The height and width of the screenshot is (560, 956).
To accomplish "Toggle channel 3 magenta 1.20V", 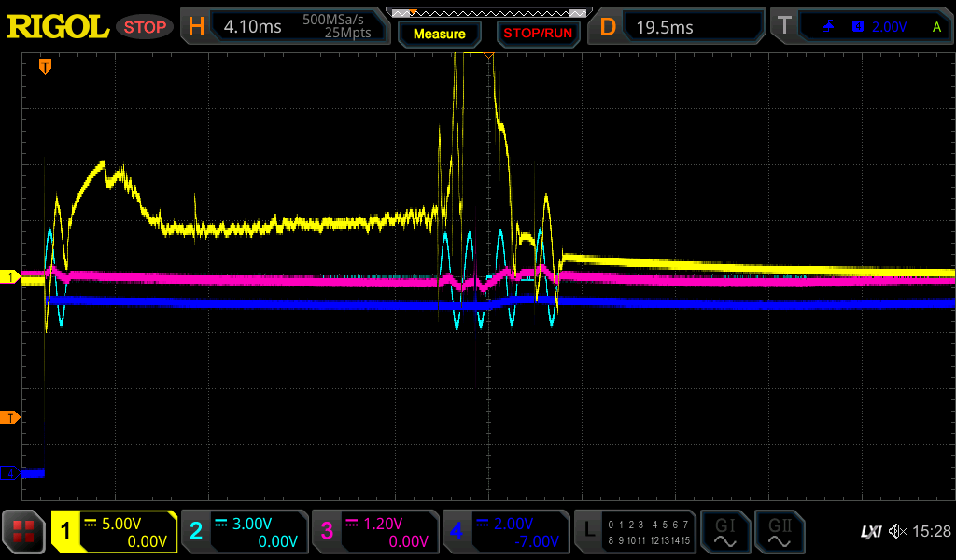I will point(373,531).
